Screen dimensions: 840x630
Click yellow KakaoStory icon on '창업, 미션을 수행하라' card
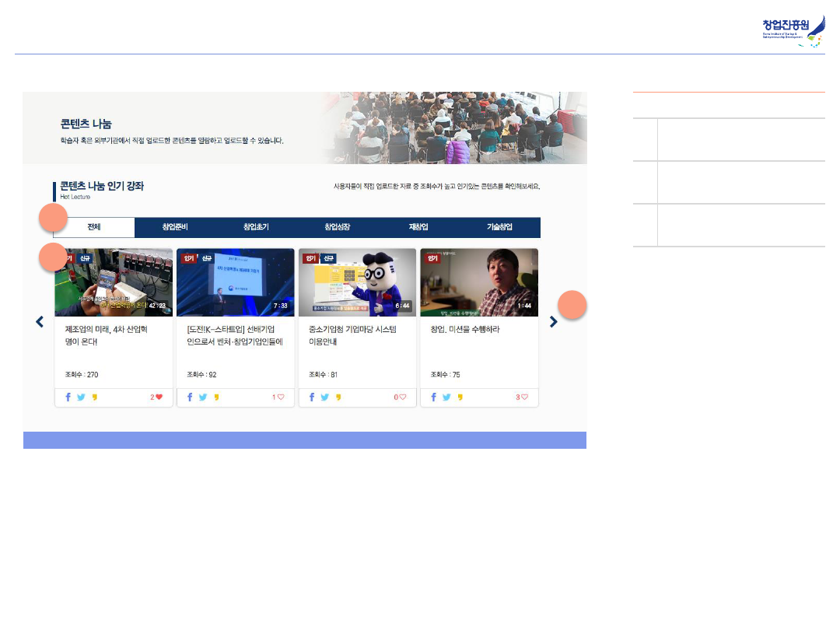click(460, 397)
